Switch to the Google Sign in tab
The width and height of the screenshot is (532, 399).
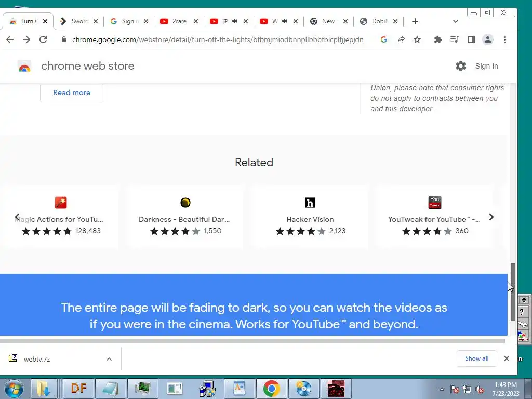click(x=129, y=21)
